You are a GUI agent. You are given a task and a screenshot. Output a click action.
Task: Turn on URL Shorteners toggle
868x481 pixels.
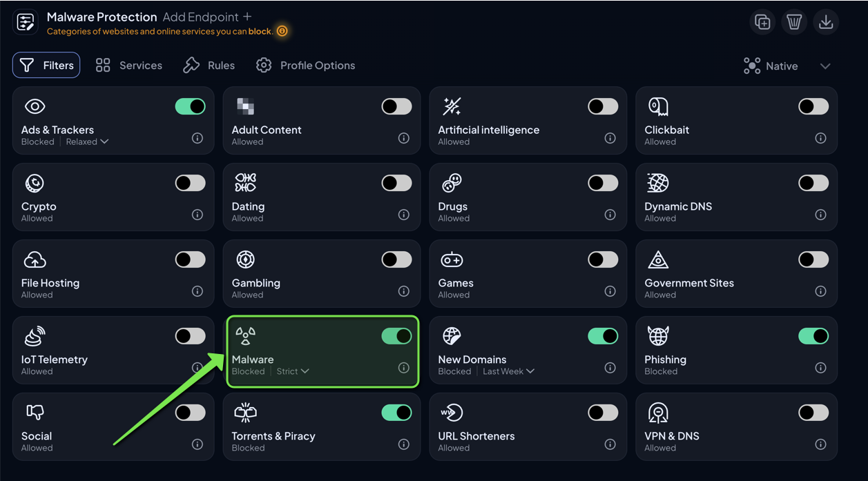tap(603, 413)
